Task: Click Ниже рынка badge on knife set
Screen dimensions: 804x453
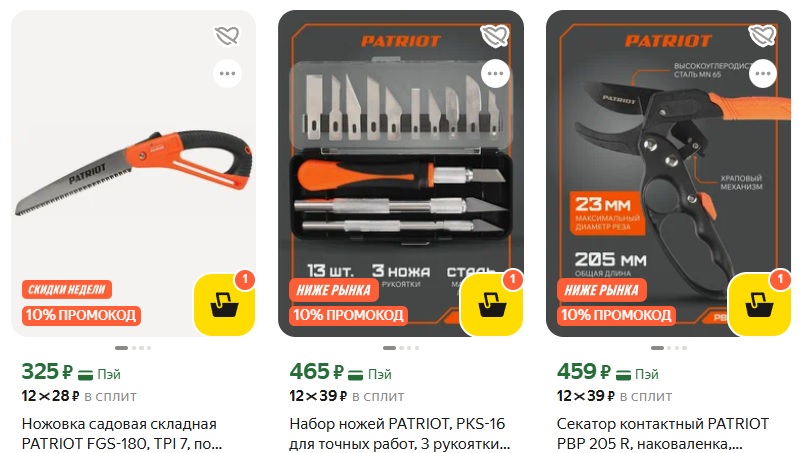Action: (334, 290)
